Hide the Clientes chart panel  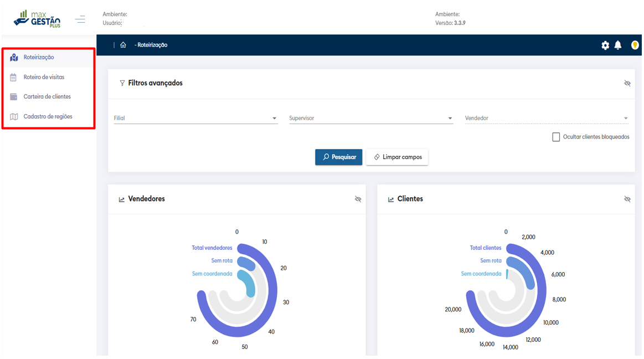(627, 199)
